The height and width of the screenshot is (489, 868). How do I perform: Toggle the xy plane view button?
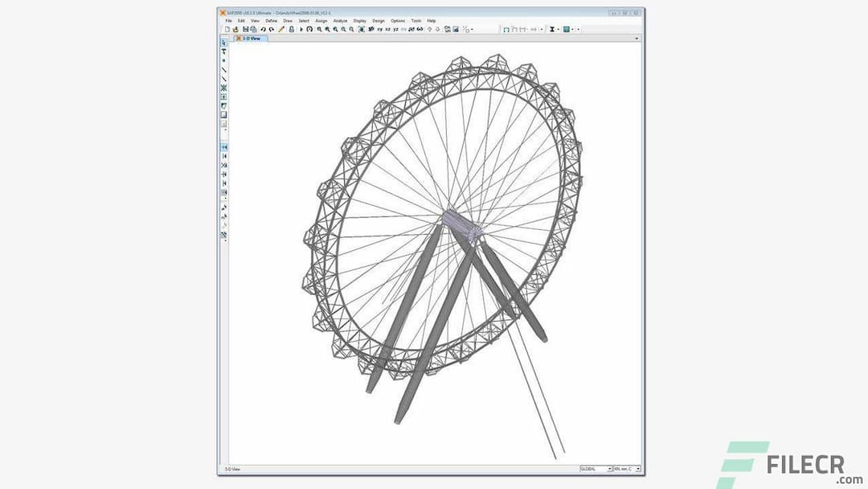(x=380, y=29)
